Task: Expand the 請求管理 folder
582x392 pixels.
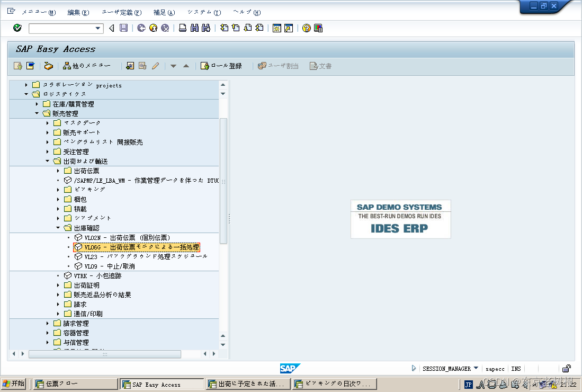Action: 48,323
